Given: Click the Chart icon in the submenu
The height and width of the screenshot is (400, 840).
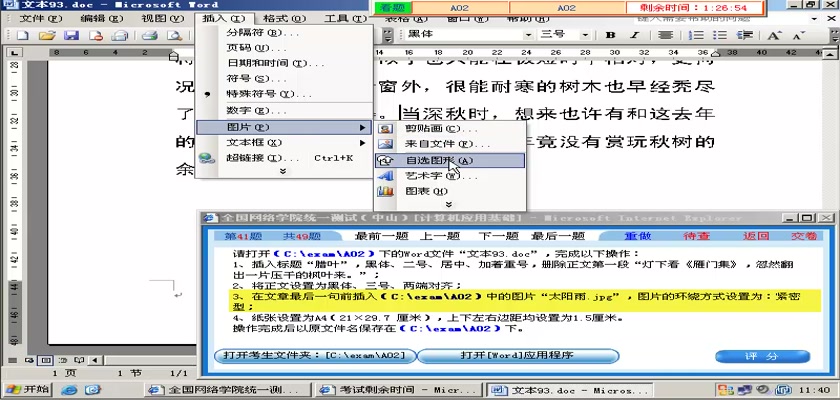Looking at the screenshot, I should click(385, 191).
